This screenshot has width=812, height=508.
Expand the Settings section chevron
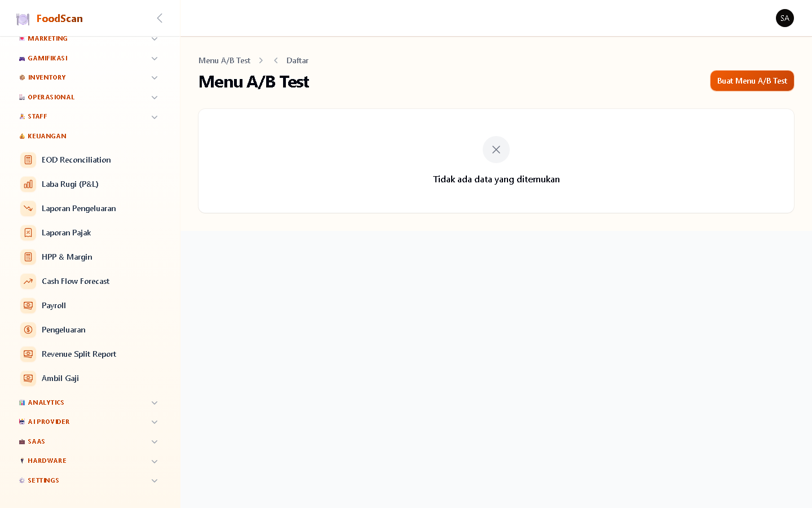(155, 481)
